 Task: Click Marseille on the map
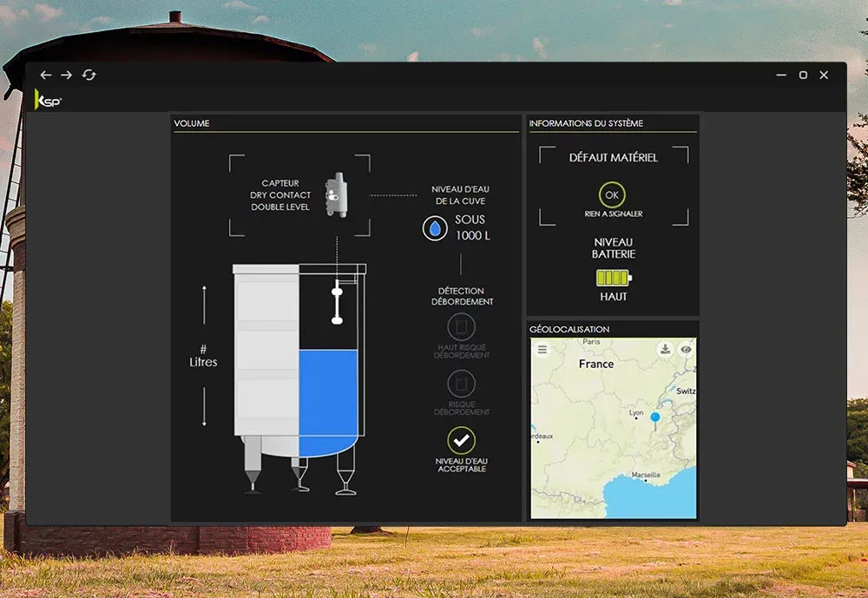pyautogui.click(x=644, y=476)
